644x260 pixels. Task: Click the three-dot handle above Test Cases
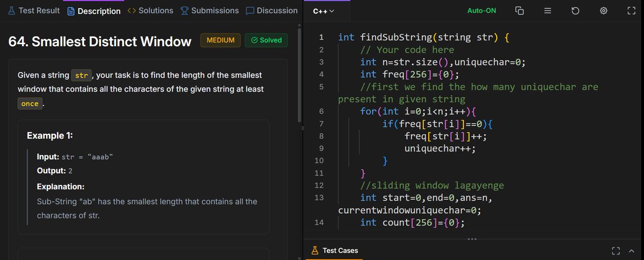pos(473,239)
